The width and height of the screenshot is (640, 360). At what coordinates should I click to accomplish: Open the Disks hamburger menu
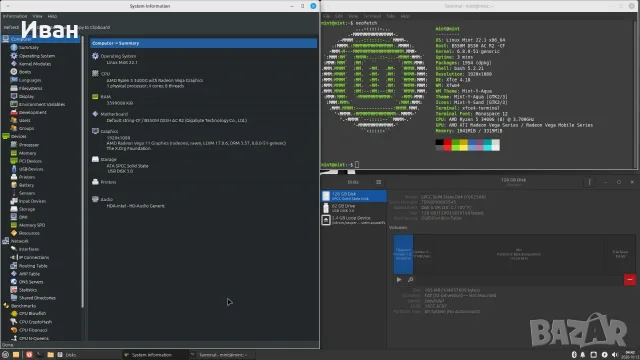[x=378, y=182]
